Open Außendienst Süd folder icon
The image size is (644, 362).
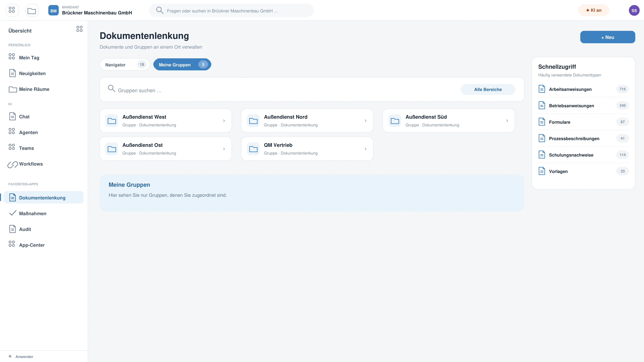point(395,121)
